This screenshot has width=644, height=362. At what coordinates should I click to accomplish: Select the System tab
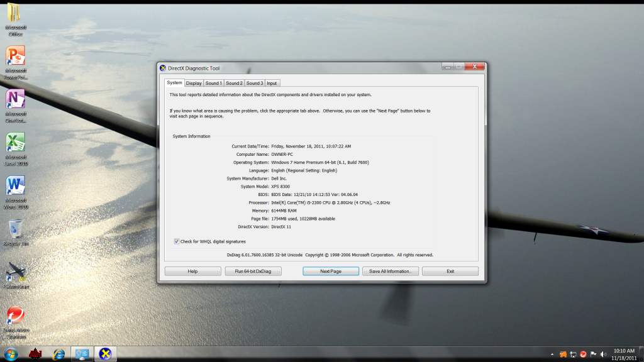pyautogui.click(x=174, y=82)
